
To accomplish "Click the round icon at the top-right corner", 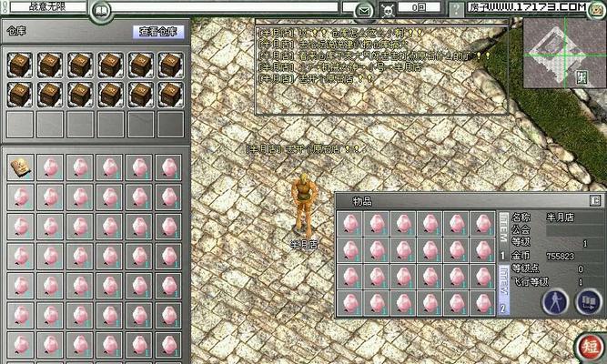I will [596, 10].
